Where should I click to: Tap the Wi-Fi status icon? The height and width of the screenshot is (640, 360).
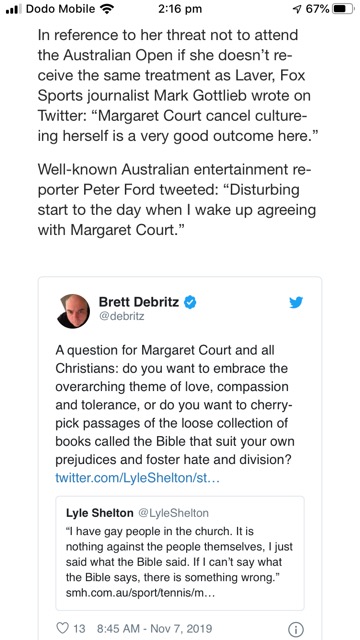107,9
